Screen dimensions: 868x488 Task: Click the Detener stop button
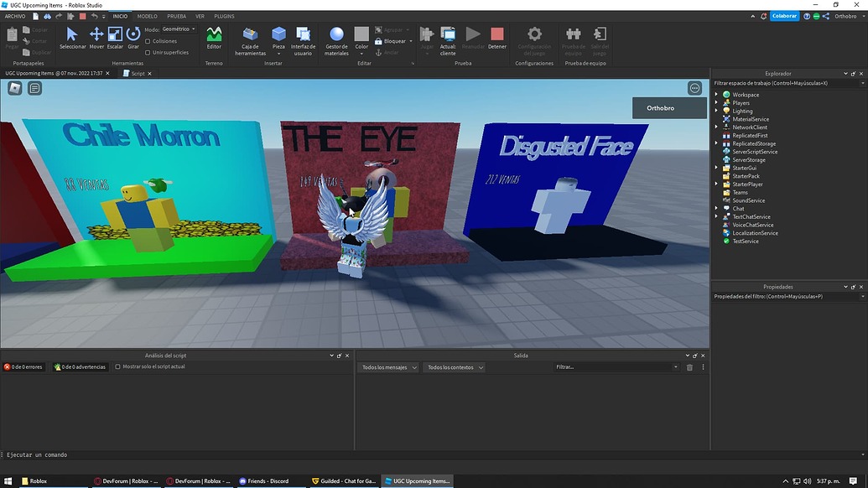[497, 38]
